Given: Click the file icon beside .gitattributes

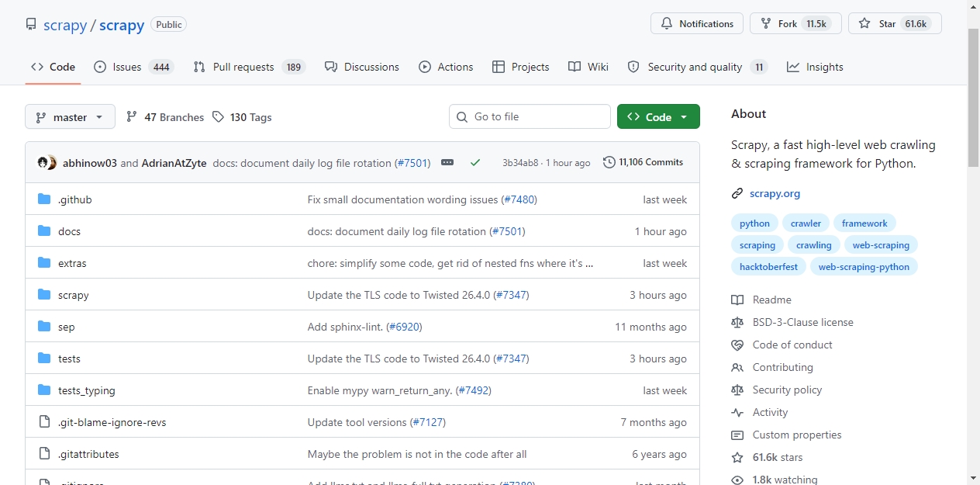Looking at the screenshot, I should coord(44,454).
